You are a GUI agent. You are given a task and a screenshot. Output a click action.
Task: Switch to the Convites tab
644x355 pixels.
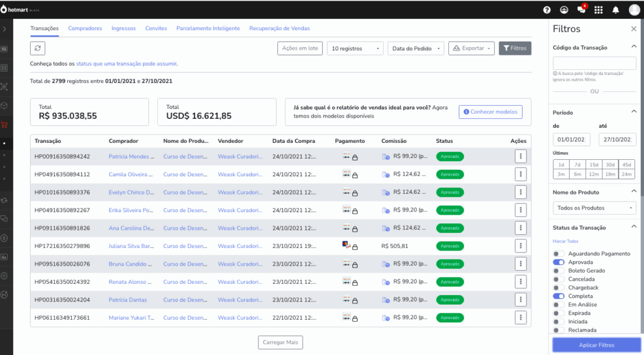pyautogui.click(x=156, y=28)
